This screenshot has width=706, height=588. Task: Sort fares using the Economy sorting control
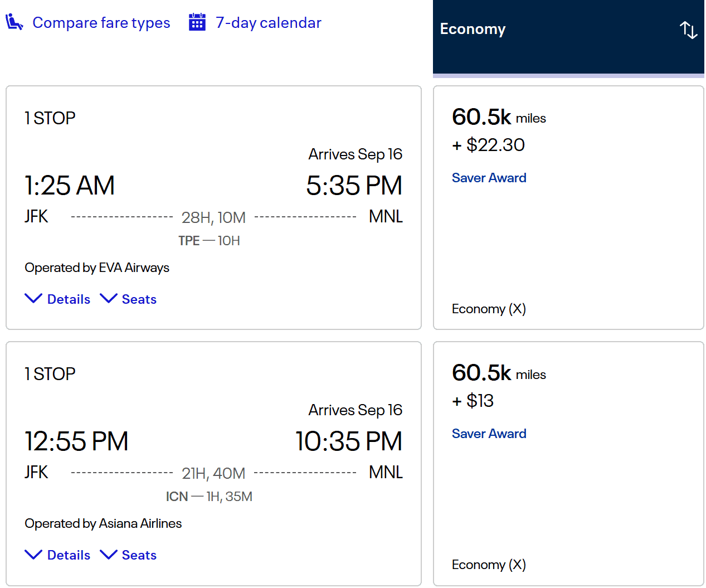[689, 31]
